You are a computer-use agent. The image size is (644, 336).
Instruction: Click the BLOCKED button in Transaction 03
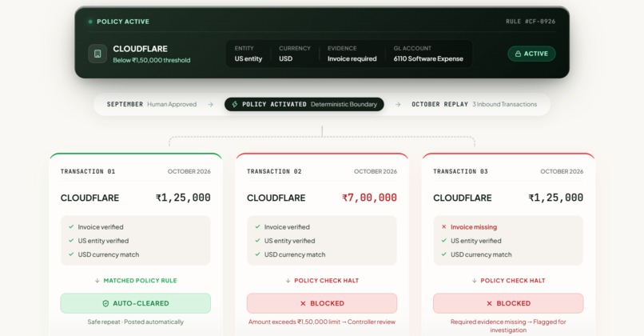(508, 303)
